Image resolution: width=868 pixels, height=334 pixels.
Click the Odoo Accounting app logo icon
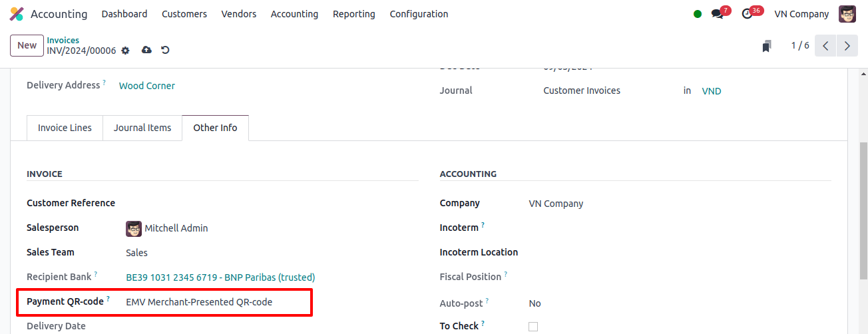click(x=17, y=14)
